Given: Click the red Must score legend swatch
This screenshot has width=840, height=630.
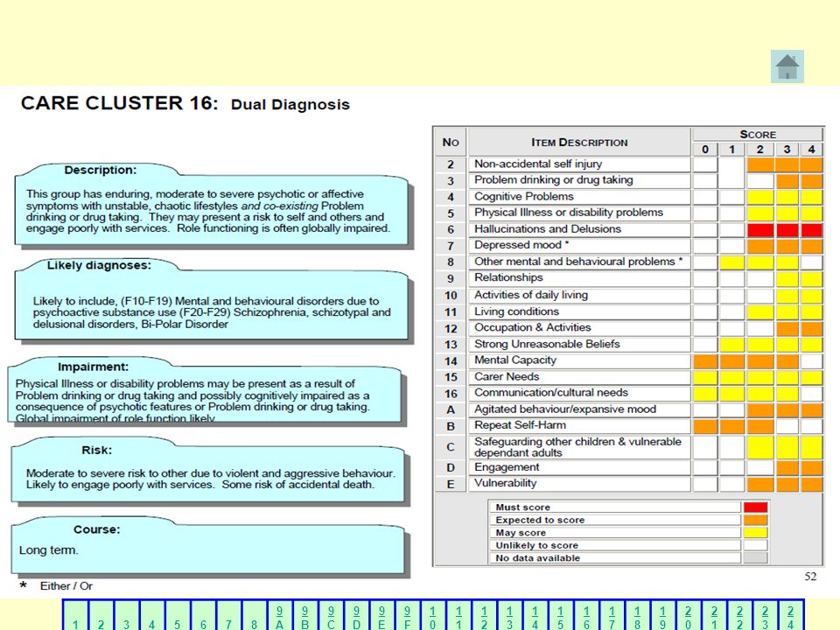Looking at the screenshot, I should [x=755, y=507].
